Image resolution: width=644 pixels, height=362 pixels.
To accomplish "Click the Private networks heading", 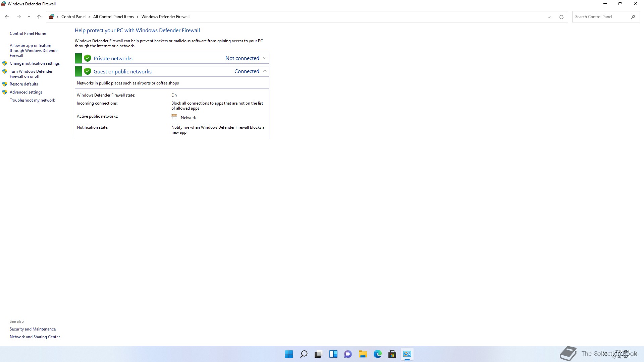I will [113, 58].
